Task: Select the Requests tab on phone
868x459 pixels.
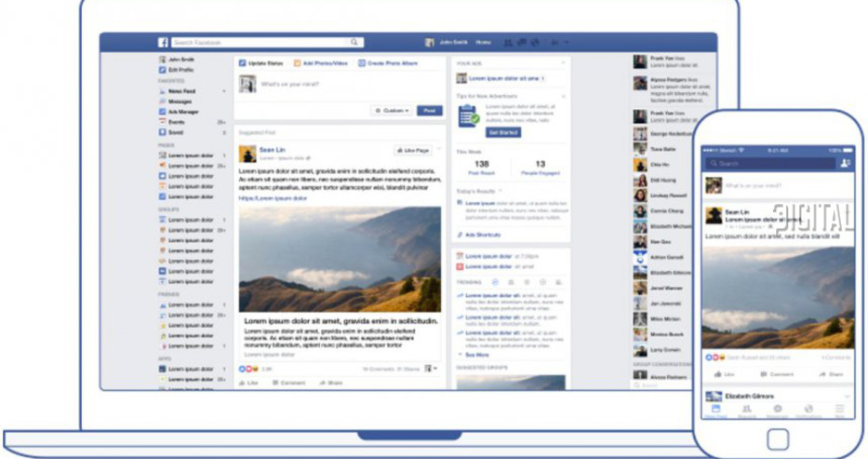Action: [746, 411]
